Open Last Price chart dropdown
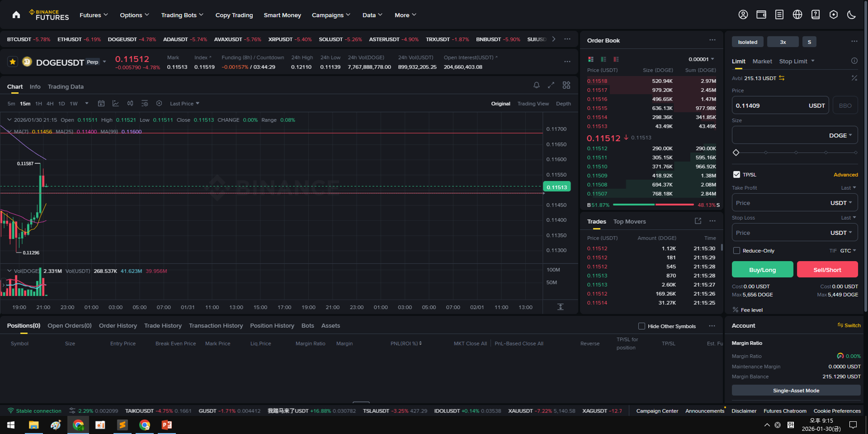Screen dimensions: 868x434 tap(184, 103)
